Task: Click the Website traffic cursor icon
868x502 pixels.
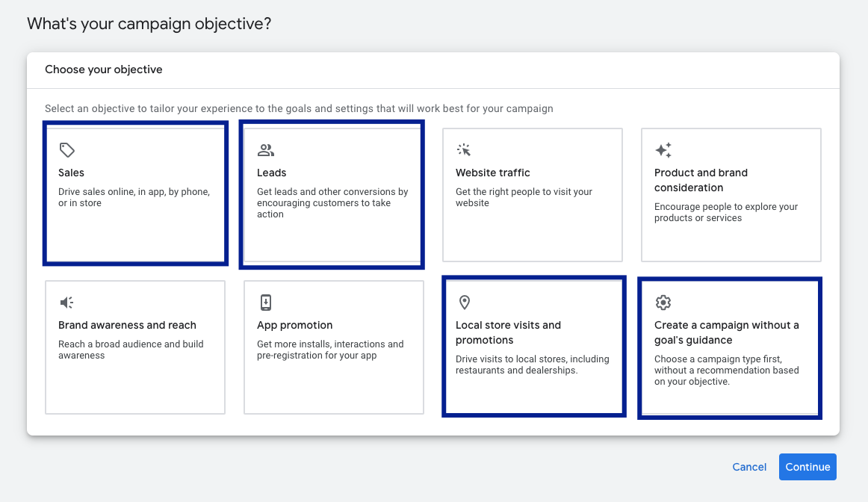Action: coord(464,150)
